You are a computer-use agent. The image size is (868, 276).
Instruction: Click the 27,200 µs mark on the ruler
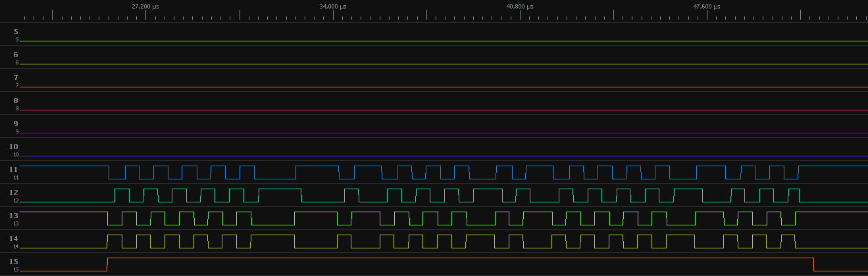click(145, 7)
